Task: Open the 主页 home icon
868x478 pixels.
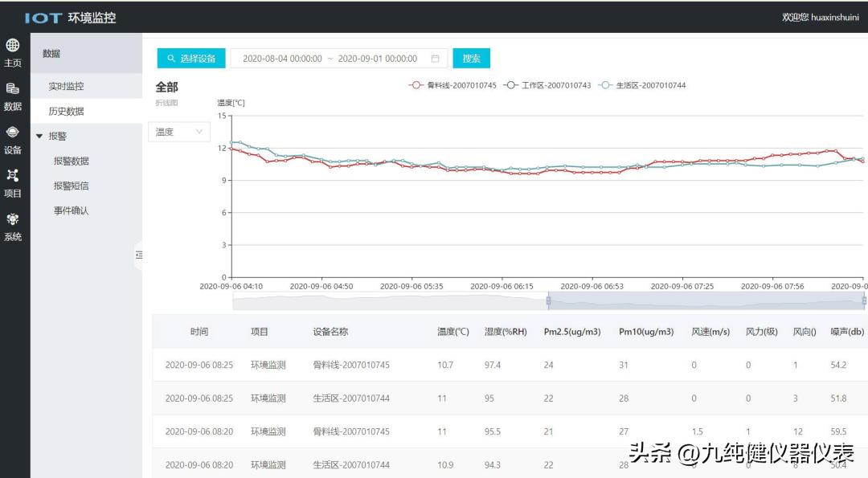Action: click(12, 51)
